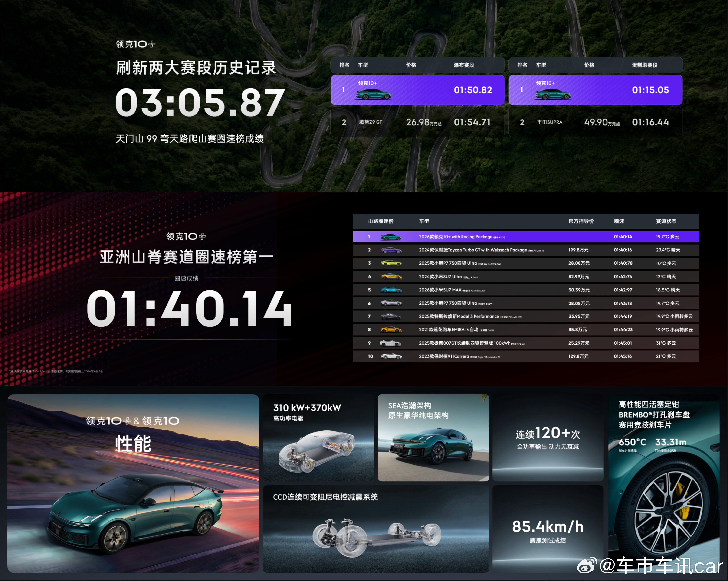Click the 山路圈速榜 column header

(380, 221)
